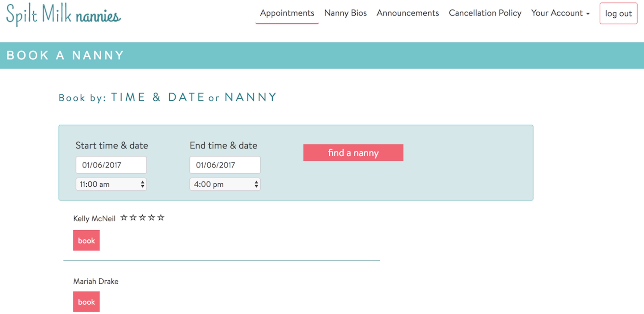
Task: Book nanny Kelly McNeil
Action: (86, 240)
